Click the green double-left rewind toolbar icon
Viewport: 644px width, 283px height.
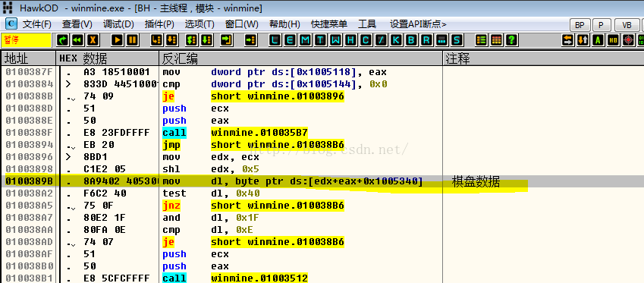77,40
